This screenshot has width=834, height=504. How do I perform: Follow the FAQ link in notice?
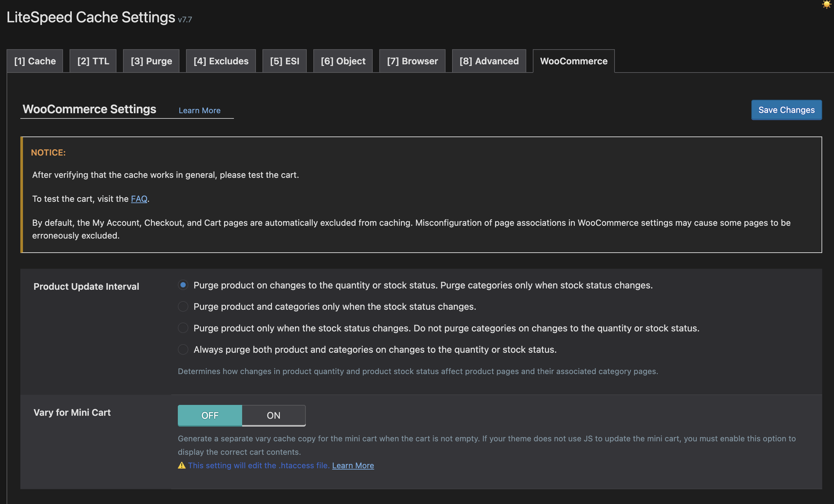click(x=139, y=199)
